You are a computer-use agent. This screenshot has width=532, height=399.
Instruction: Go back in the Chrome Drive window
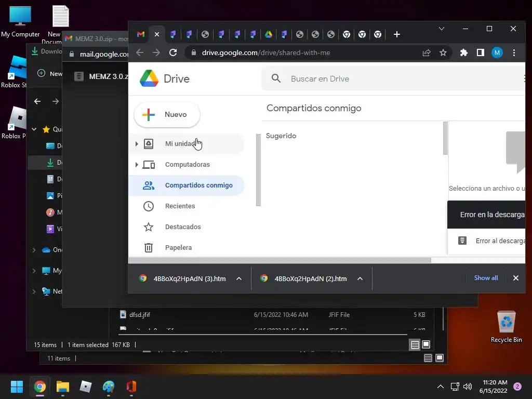click(140, 52)
